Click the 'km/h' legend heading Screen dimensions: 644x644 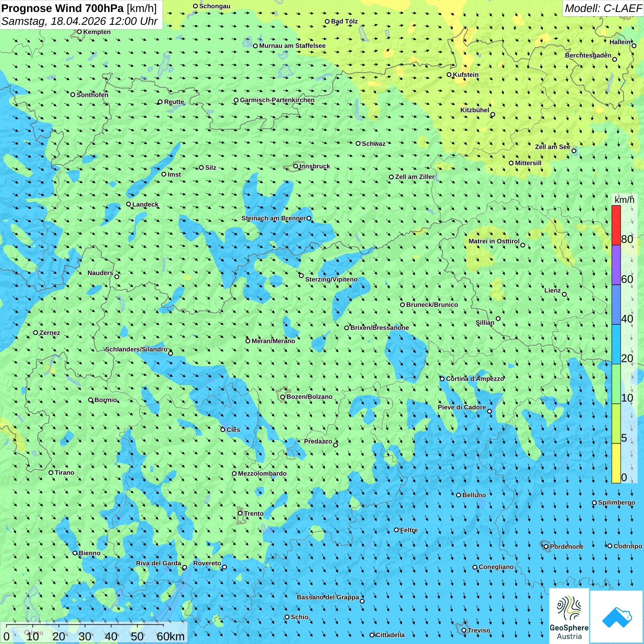point(624,200)
